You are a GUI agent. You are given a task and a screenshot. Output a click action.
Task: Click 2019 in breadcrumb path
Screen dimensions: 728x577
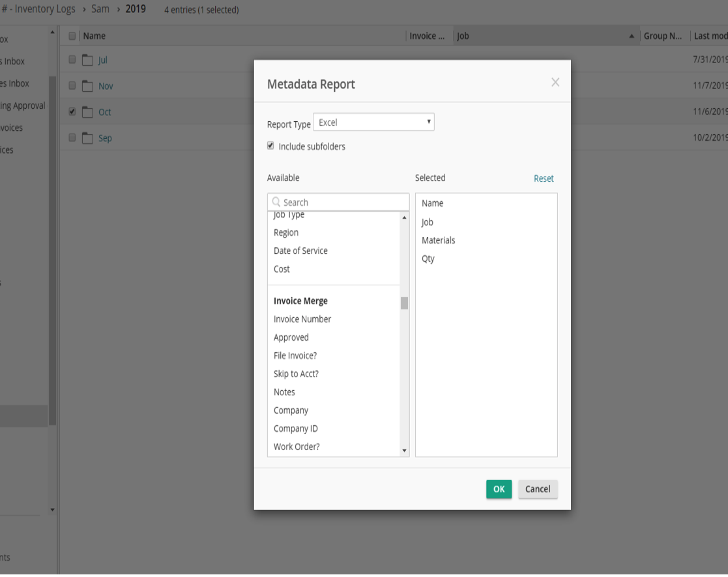click(136, 9)
